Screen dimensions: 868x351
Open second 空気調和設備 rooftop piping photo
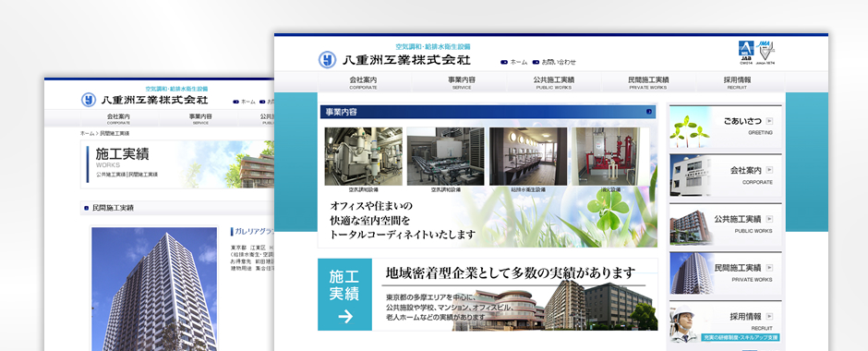pos(446,156)
